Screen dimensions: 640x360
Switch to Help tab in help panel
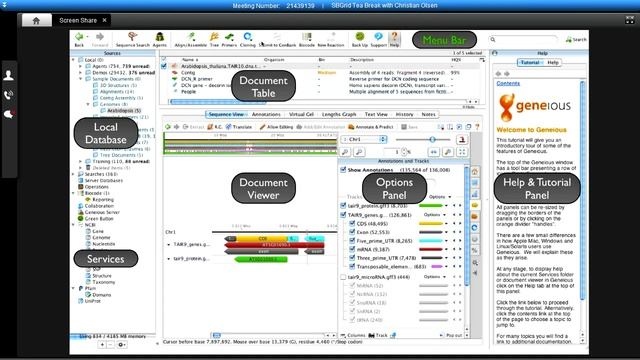point(553,63)
